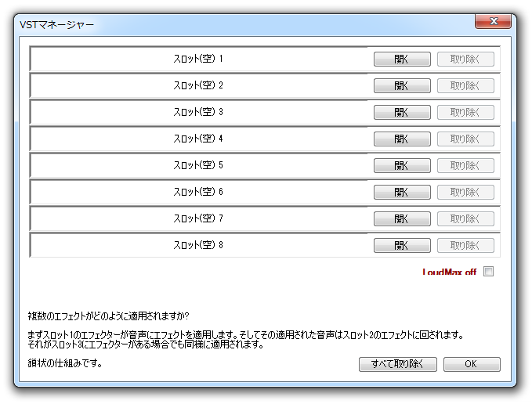Click 取り除く button for slot 2
Image resolution: width=532 pixels, height=404 pixels.
coord(465,86)
